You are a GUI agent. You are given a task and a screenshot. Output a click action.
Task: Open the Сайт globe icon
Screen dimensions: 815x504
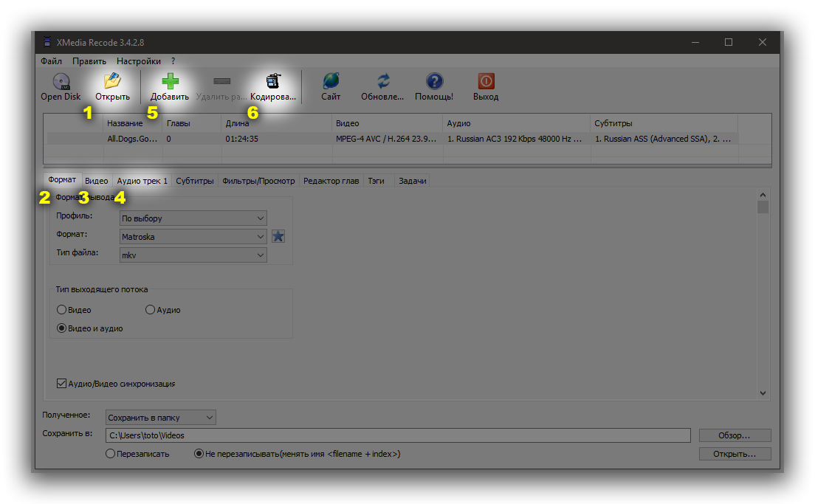pos(331,81)
